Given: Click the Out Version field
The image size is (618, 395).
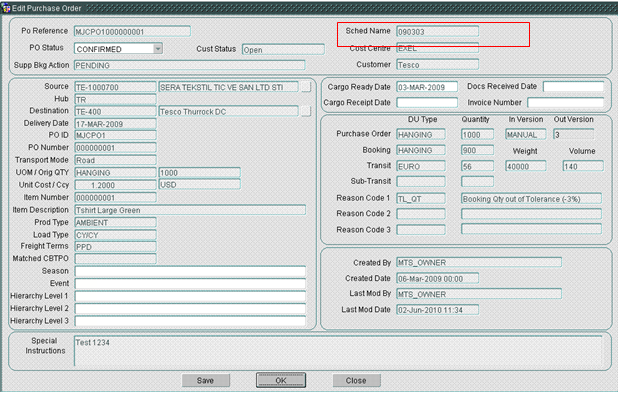Looking at the screenshot, I should click(x=574, y=134).
